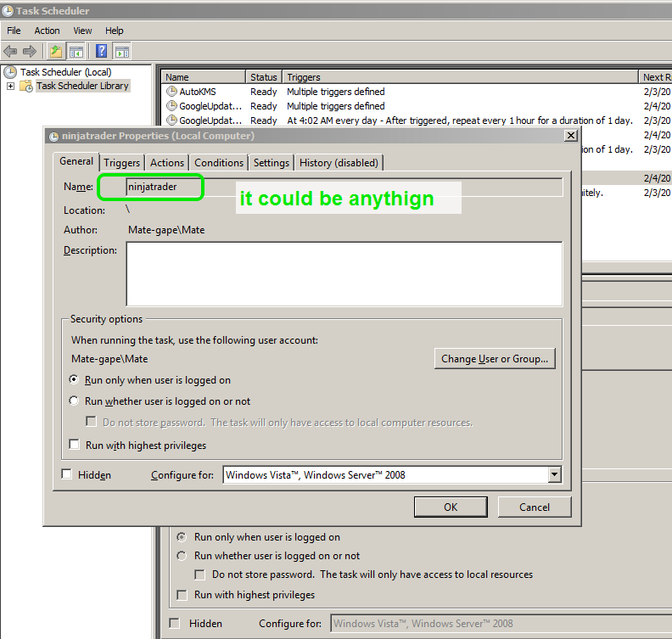Click the AutoKMS task clock icon

[x=171, y=92]
